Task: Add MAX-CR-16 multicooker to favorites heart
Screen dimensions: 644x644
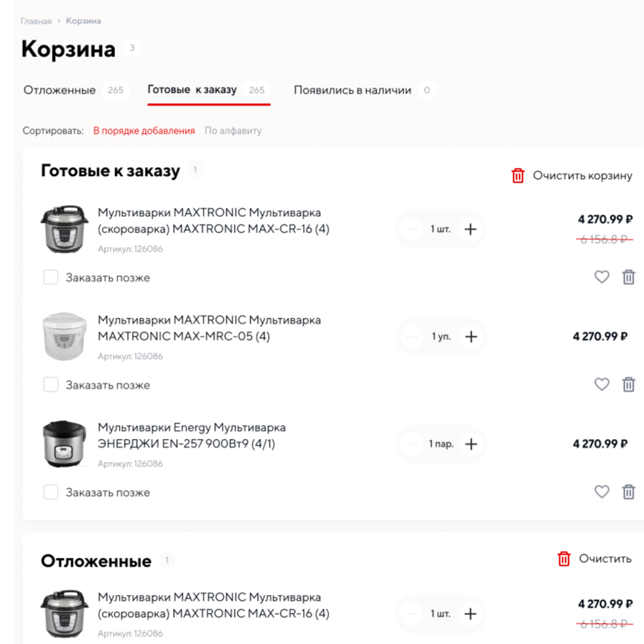Action: click(x=602, y=277)
